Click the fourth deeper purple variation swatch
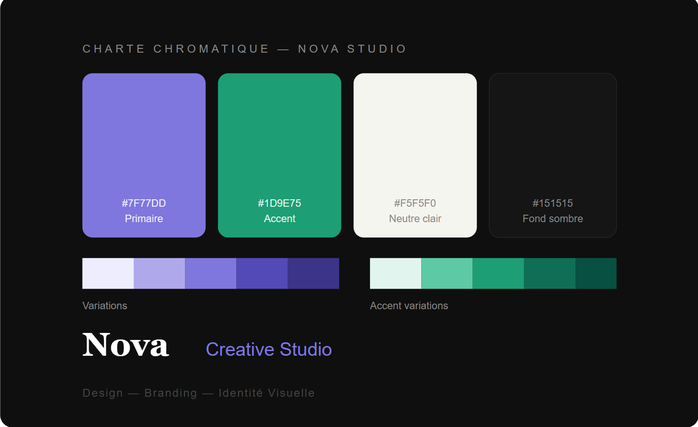The height and width of the screenshot is (427, 698). point(262,273)
